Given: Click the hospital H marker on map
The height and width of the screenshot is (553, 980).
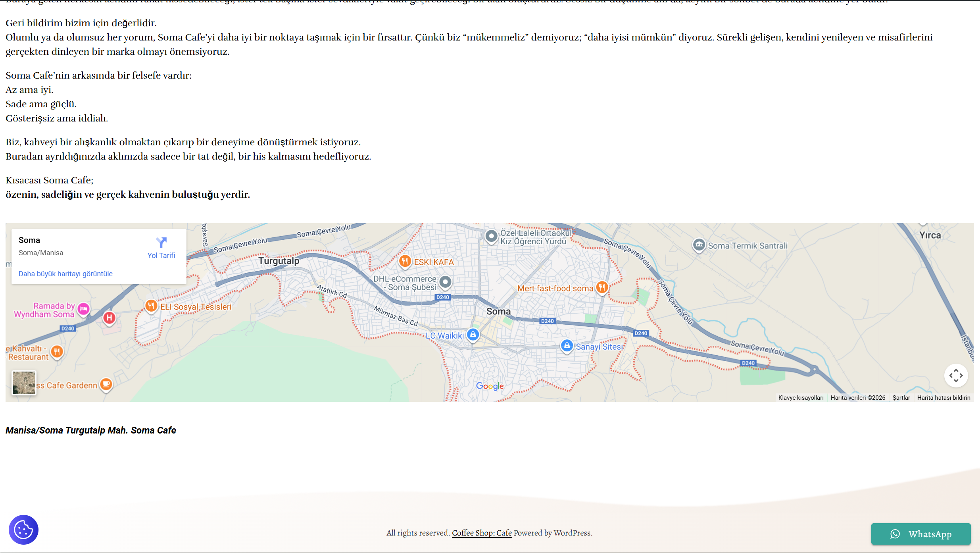Looking at the screenshot, I should click(110, 318).
